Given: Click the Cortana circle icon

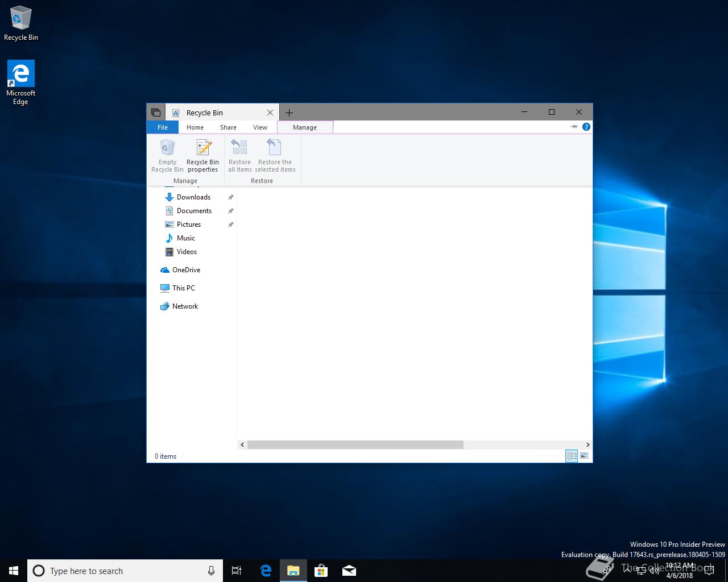Looking at the screenshot, I should pyautogui.click(x=39, y=571).
